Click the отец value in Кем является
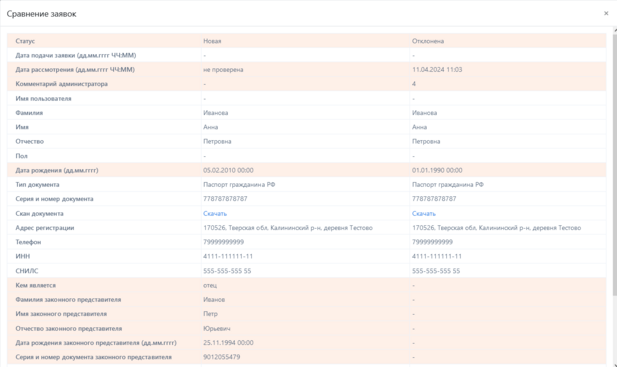Viewport: 617px width, 367px height. pos(210,285)
